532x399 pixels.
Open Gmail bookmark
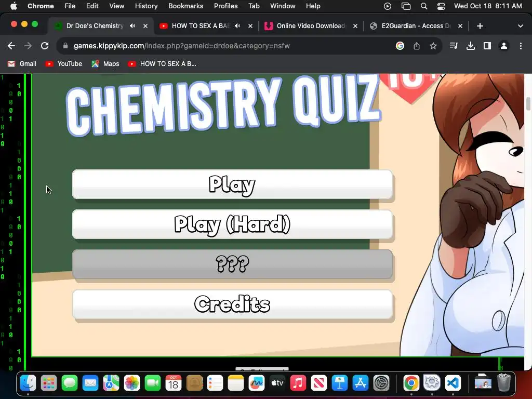[x=22, y=64]
